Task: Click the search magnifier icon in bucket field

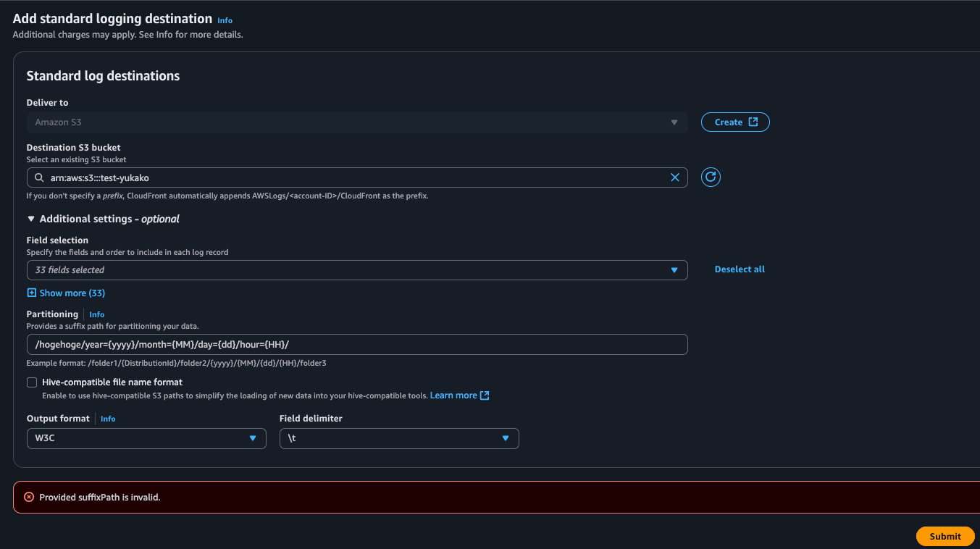Action: 38,177
